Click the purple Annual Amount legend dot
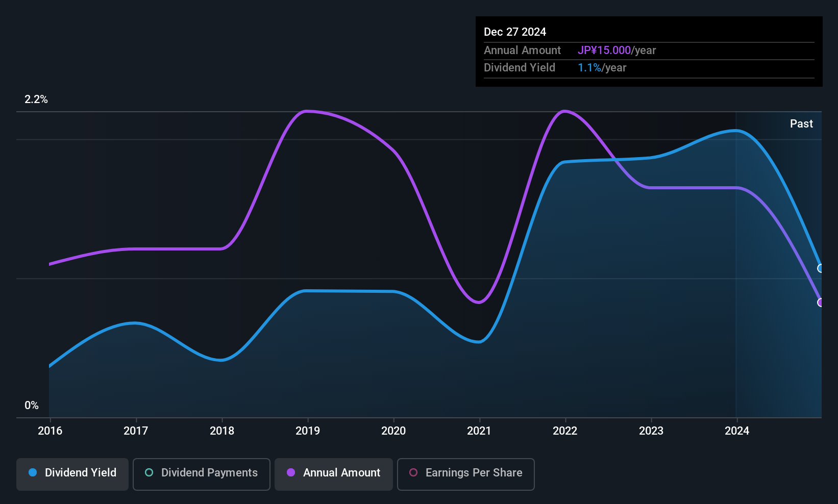This screenshot has height=504, width=838. (x=291, y=472)
